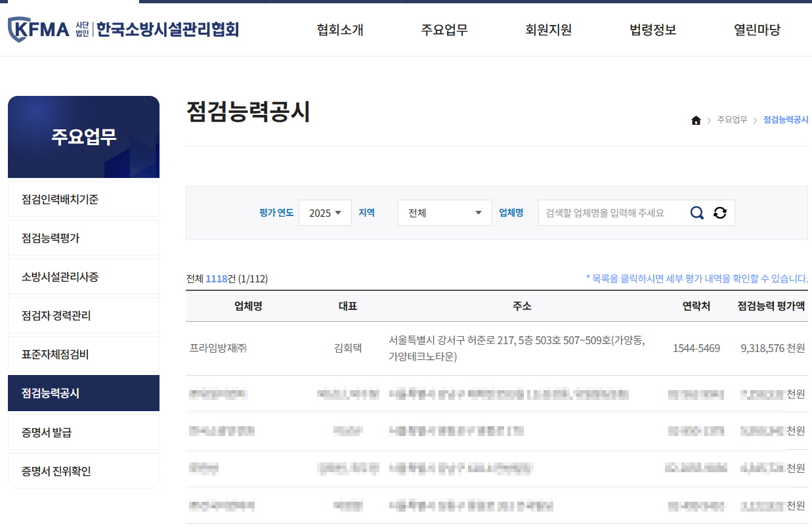The width and height of the screenshot is (812, 530).
Task: Open the 협회소개 top menu
Action: (339, 30)
